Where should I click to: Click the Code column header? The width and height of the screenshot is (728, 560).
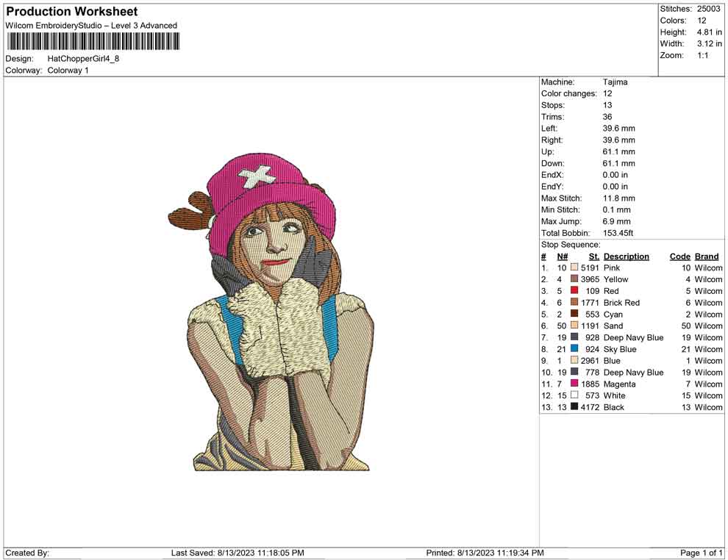[x=679, y=256]
